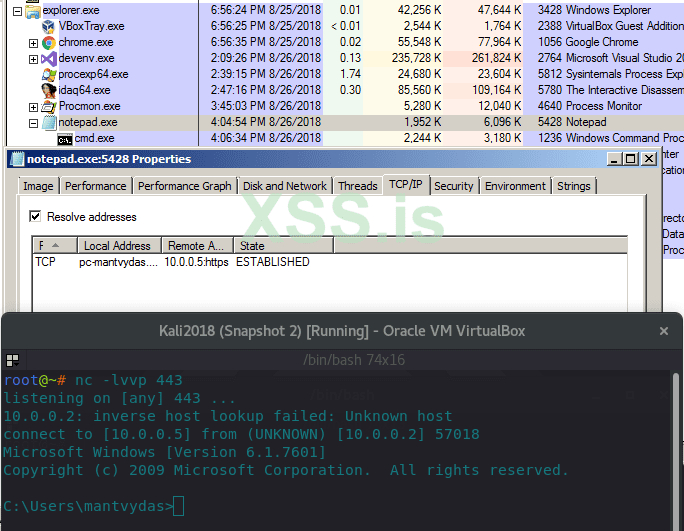Screen dimensions: 684x531
Task: Click the chrome.exe Chrome icon
Action: point(49,43)
